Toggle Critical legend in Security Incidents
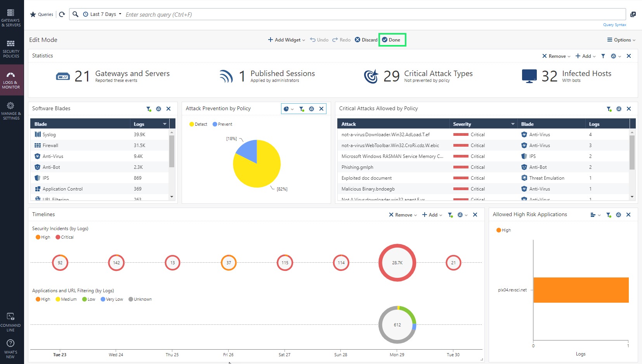 64,237
